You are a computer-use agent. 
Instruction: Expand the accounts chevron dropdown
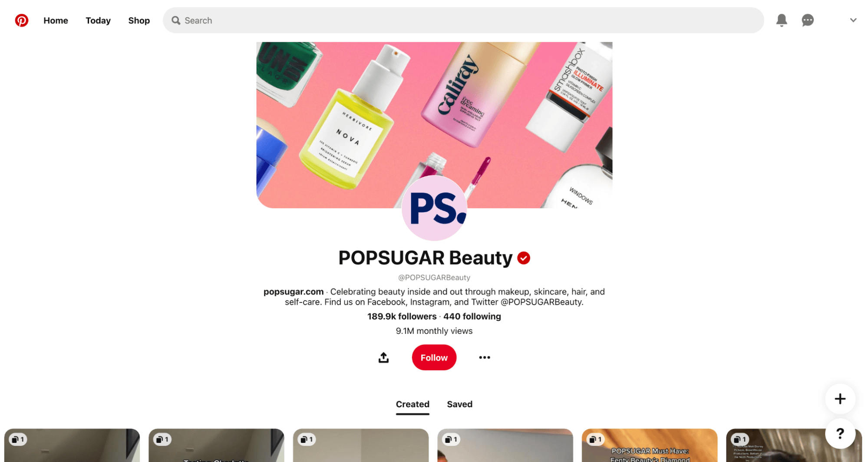(853, 20)
